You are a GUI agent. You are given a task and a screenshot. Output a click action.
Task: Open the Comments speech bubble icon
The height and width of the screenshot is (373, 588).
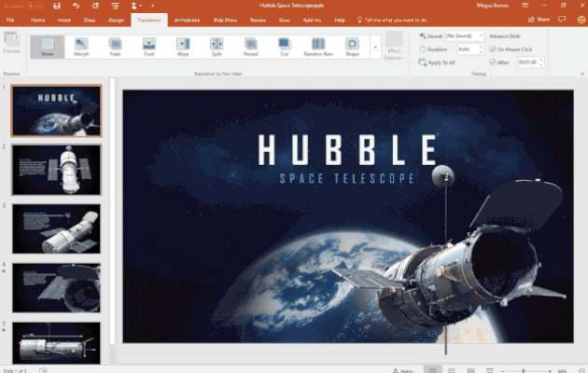click(x=562, y=19)
